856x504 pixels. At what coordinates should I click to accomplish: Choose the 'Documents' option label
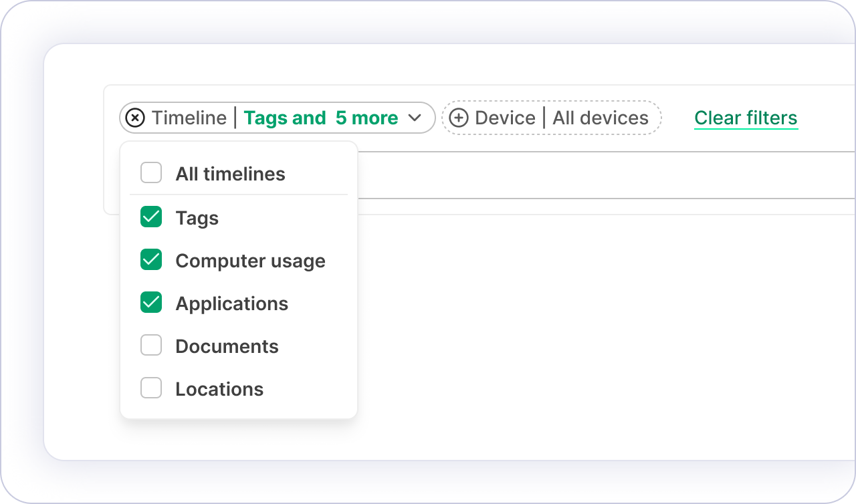227,347
